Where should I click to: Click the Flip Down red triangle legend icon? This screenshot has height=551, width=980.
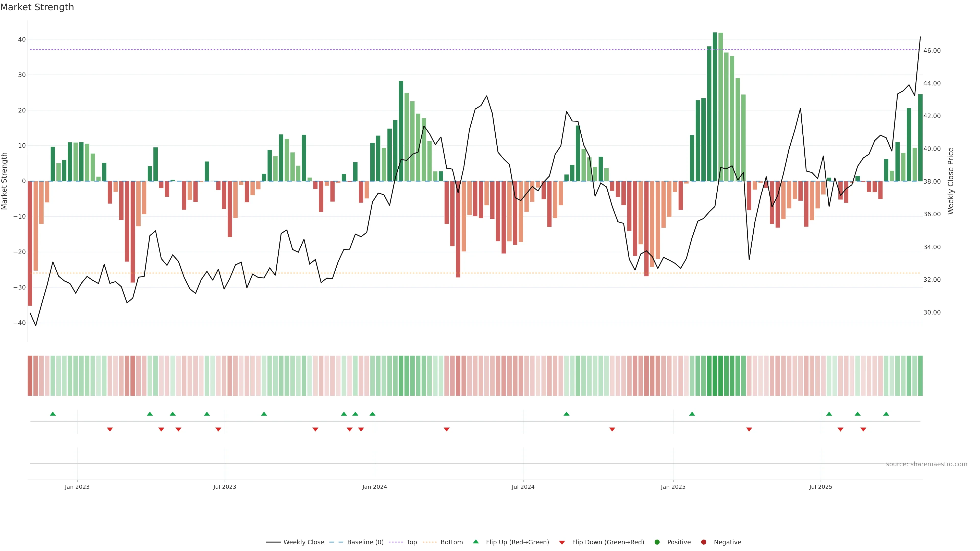coord(562,542)
